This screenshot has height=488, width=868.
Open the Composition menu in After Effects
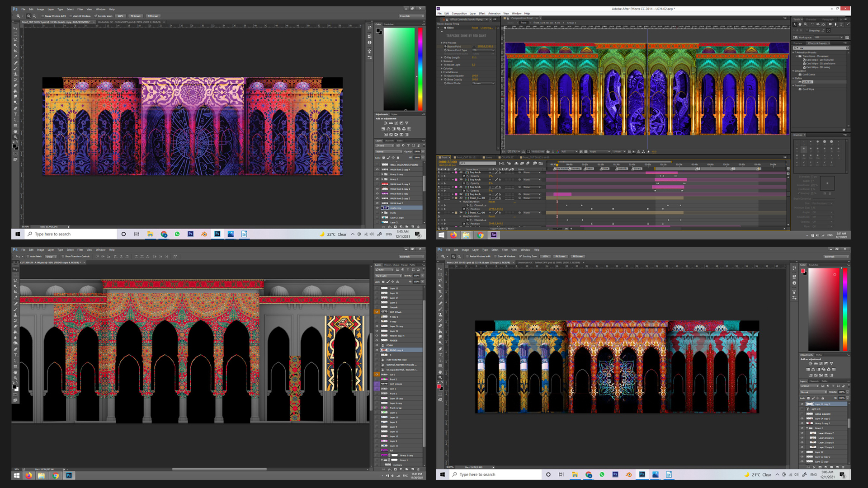[x=459, y=14]
